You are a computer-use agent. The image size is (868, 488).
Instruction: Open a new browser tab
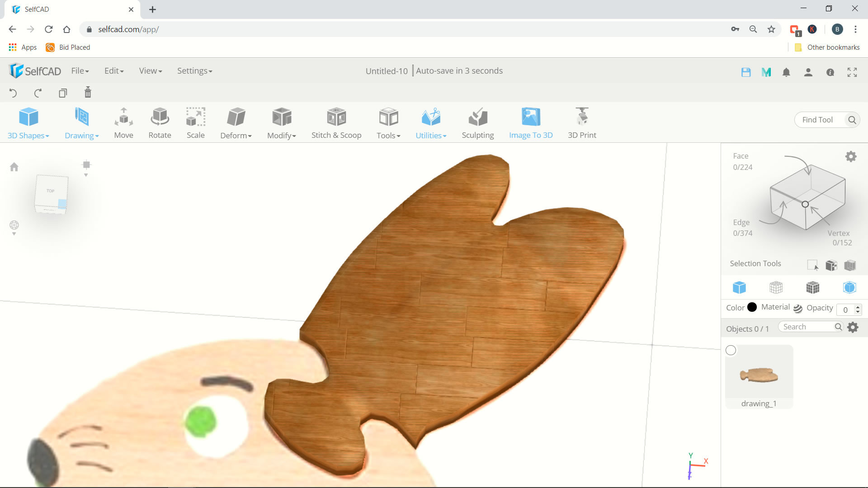click(152, 9)
